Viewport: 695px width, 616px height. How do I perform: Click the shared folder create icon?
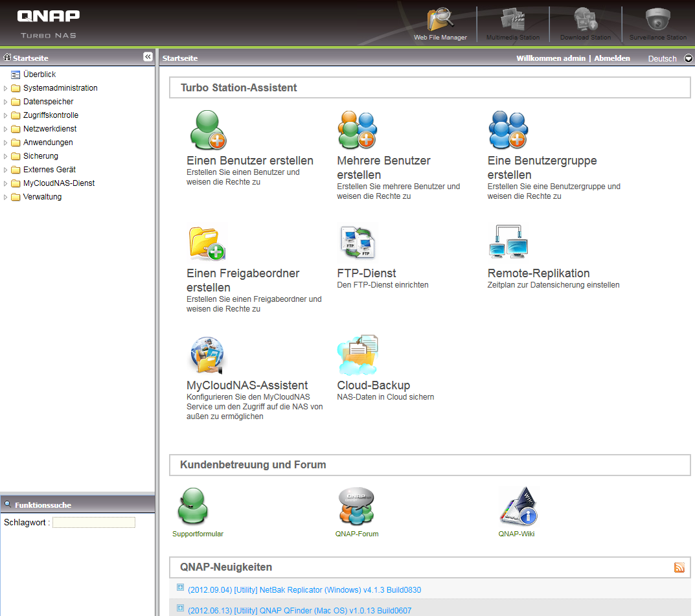(207, 242)
